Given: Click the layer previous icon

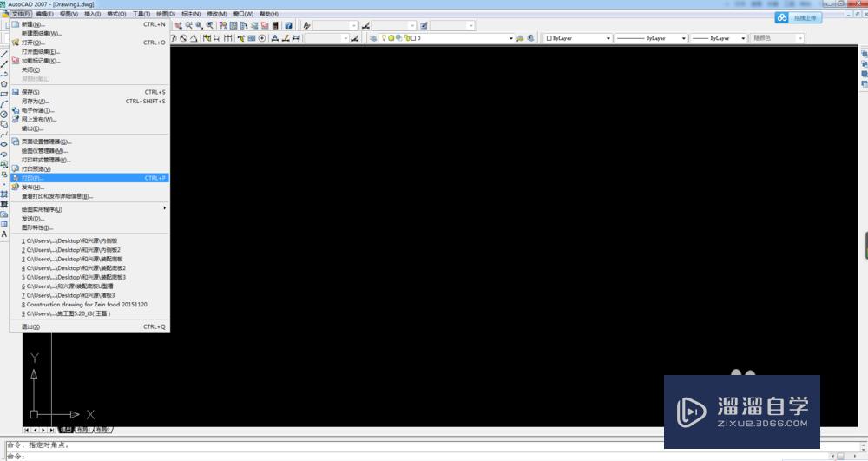Looking at the screenshot, I should click(531, 38).
